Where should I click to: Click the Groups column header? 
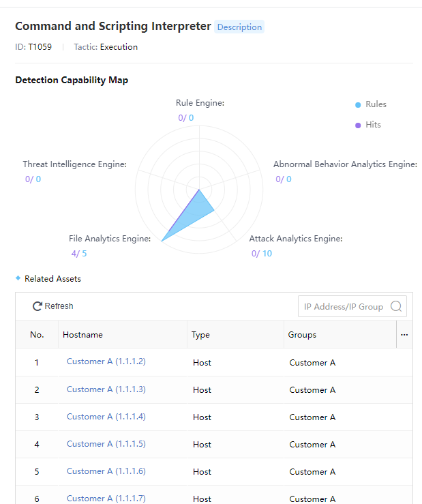[x=302, y=335]
